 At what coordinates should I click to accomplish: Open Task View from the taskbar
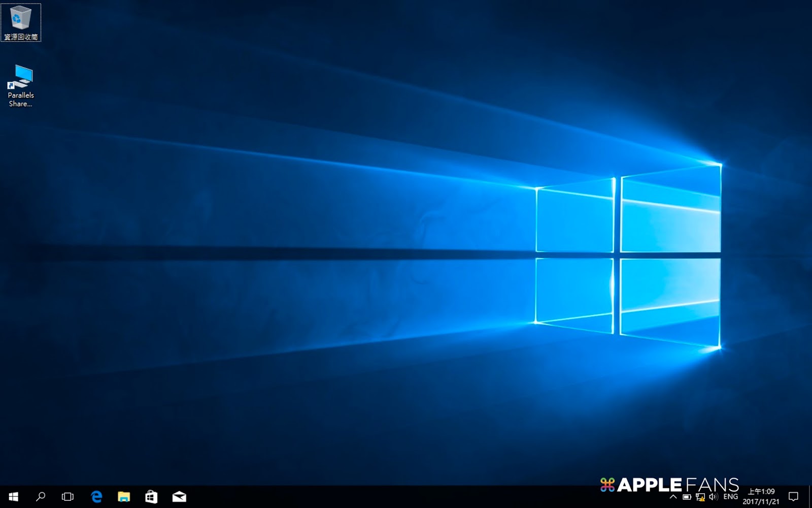point(67,496)
